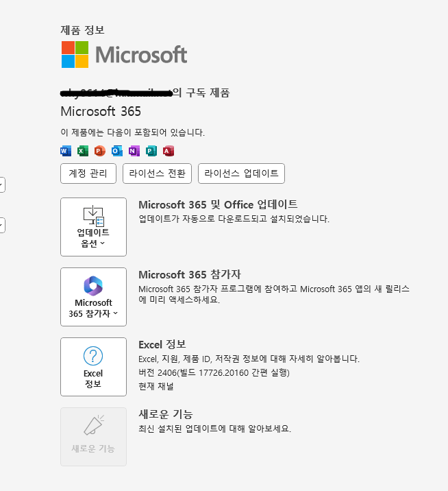
Task: Click the version 2406 build text
Action: 214,372
